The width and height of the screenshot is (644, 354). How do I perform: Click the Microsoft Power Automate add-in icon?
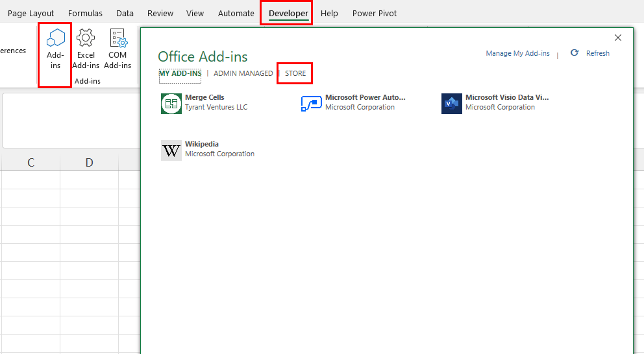click(312, 103)
